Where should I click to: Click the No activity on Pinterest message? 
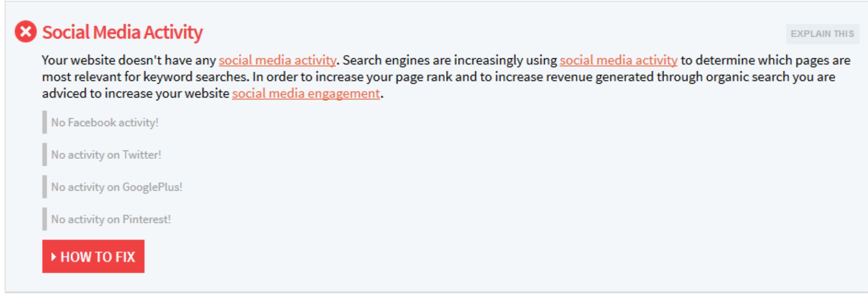tap(111, 219)
